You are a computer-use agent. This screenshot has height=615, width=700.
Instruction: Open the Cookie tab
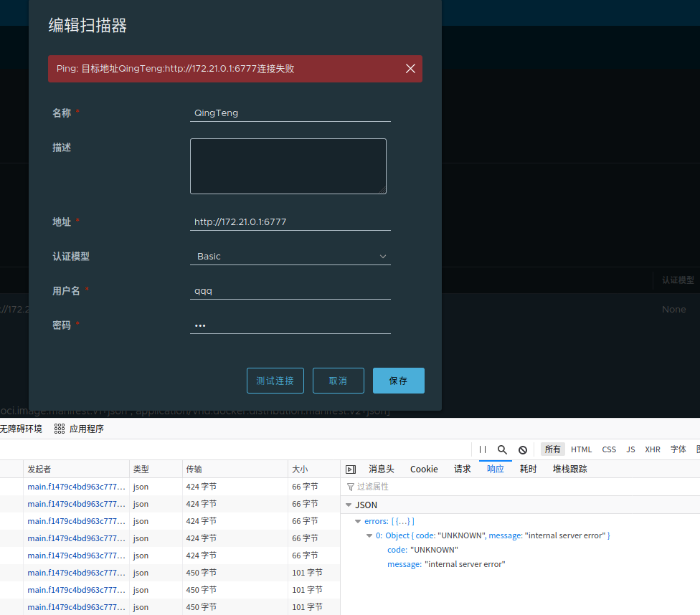pos(424,469)
